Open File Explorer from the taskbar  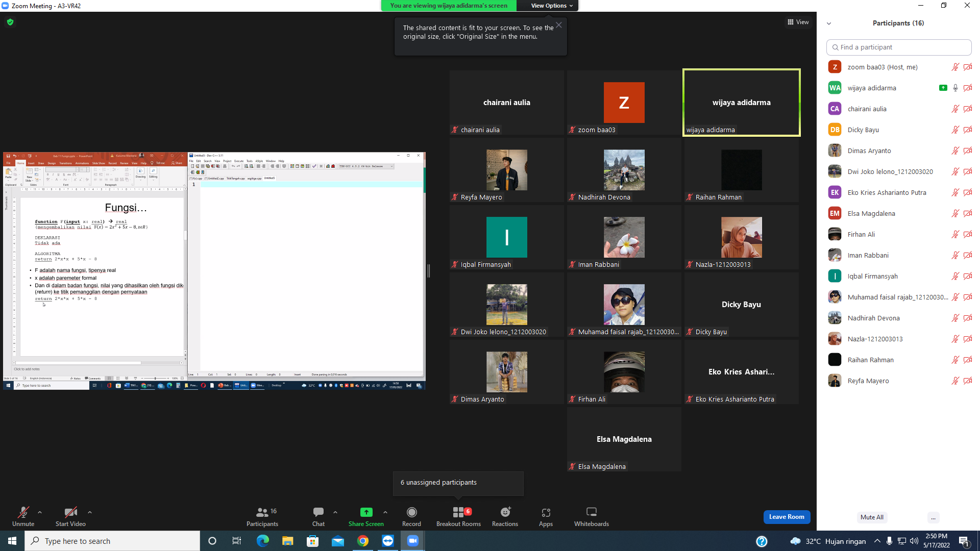tap(287, 541)
